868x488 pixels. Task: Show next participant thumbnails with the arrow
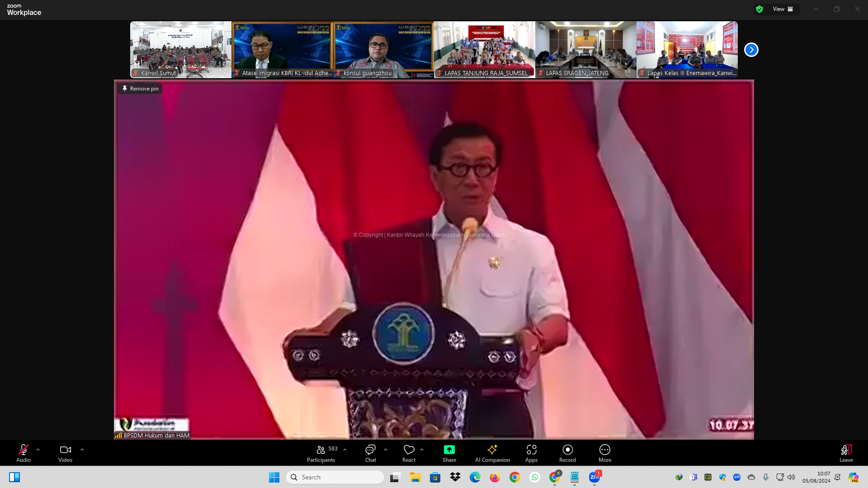coord(751,50)
